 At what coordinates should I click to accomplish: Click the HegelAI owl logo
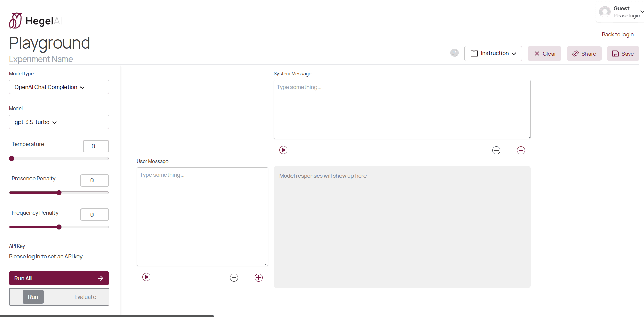[15, 21]
